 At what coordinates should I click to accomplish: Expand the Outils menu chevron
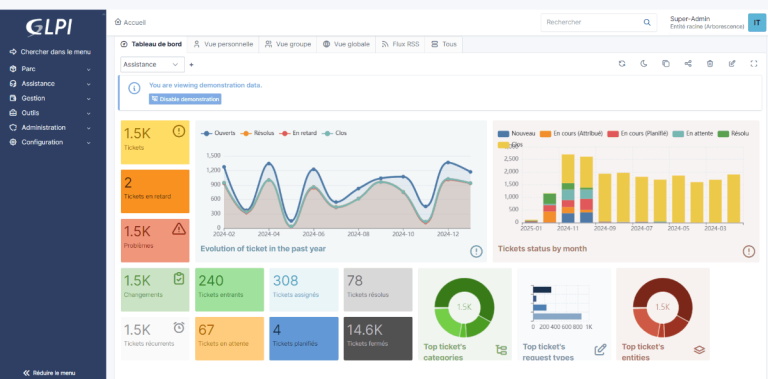pos(89,114)
